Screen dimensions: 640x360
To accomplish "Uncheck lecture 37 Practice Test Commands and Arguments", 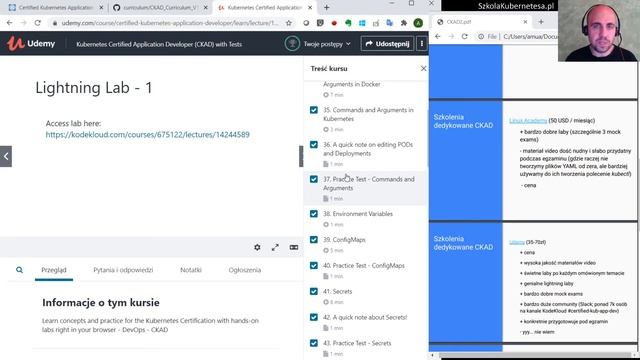I will coord(313,179).
